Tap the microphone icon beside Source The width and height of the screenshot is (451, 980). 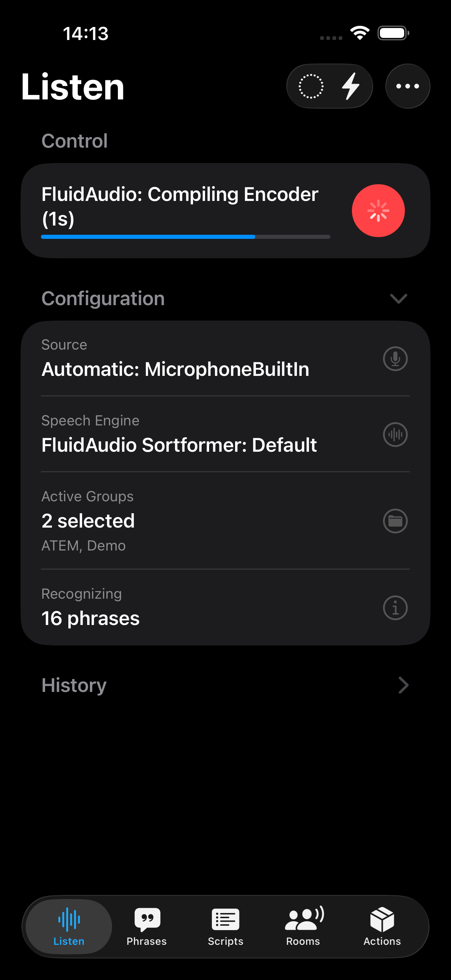[395, 358]
